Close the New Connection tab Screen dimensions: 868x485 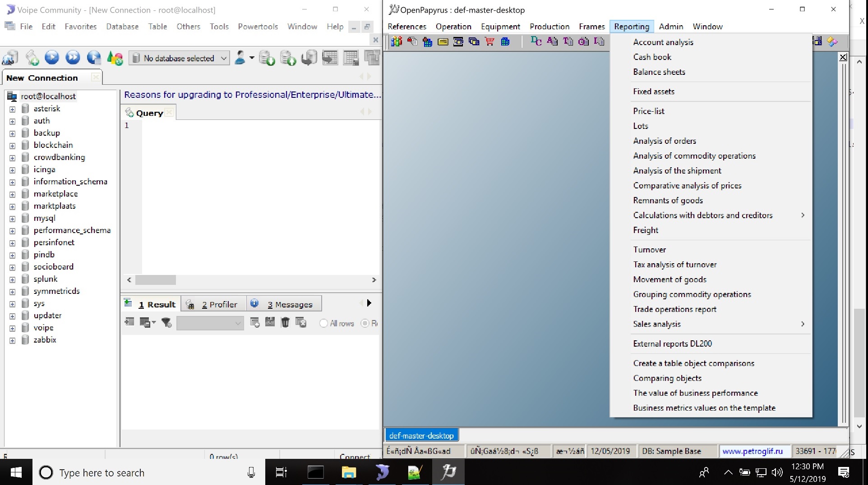pyautogui.click(x=96, y=77)
